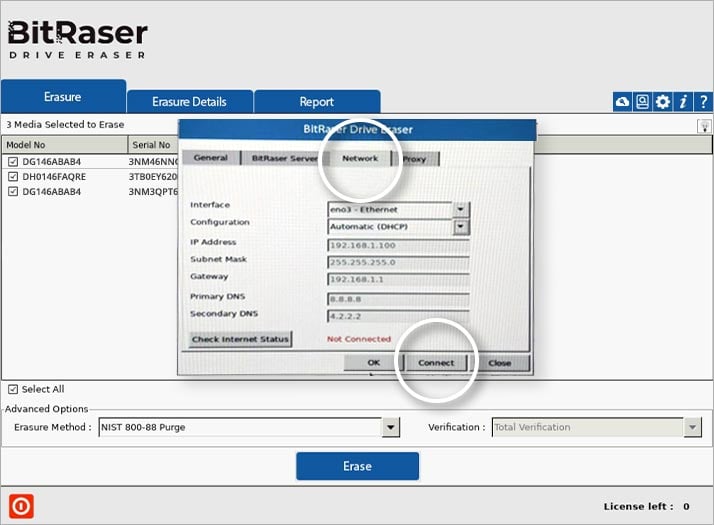714x525 pixels.
Task: Open the Interface dropdown arrow
Action: (x=461, y=209)
